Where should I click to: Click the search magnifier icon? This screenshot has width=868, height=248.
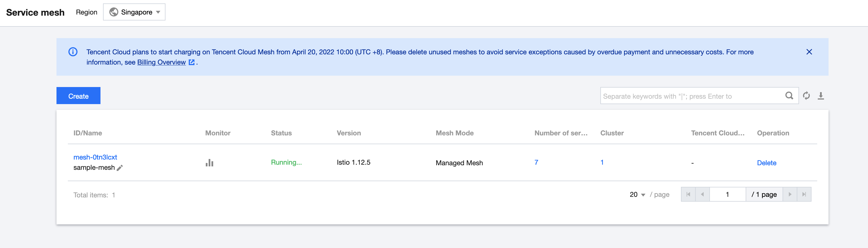pos(789,96)
